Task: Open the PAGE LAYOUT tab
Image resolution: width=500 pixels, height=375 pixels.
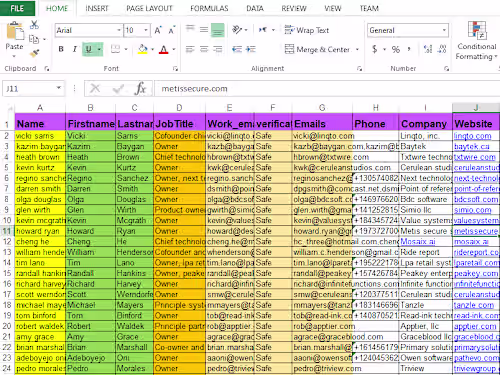Action: pyautogui.click(x=149, y=8)
